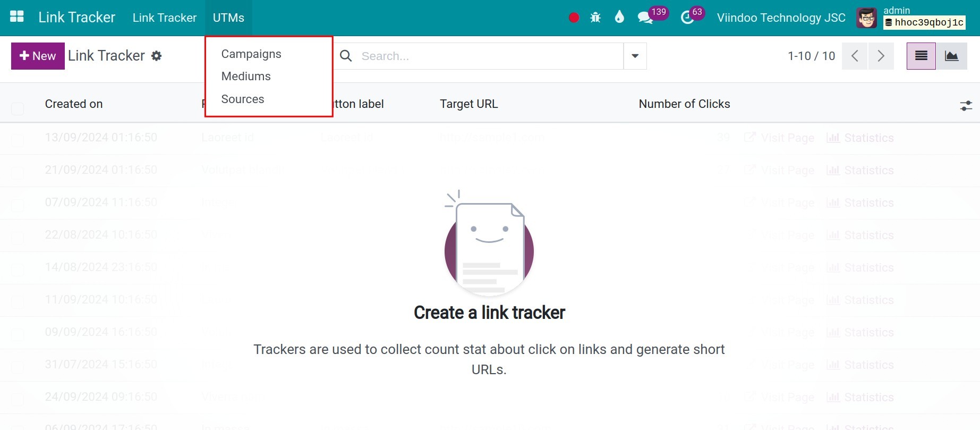This screenshot has height=430, width=980.
Task: Click the admin user avatar
Action: point(867,18)
